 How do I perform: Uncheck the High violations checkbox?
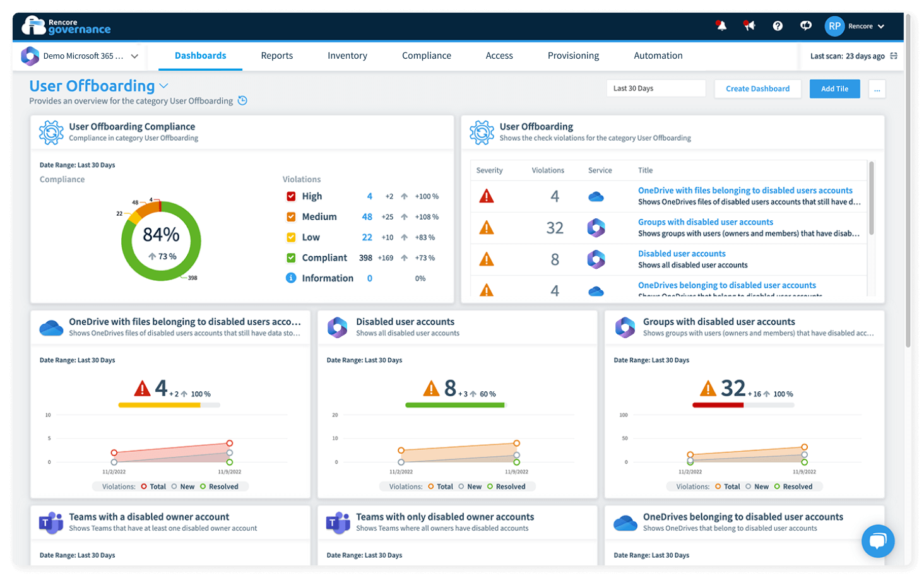click(x=291, y=196)
